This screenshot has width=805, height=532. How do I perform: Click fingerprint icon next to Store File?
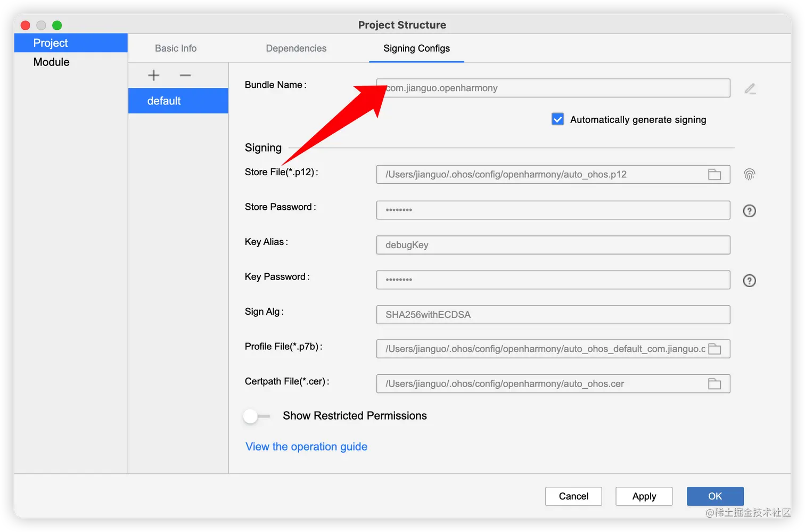[749, 174]
